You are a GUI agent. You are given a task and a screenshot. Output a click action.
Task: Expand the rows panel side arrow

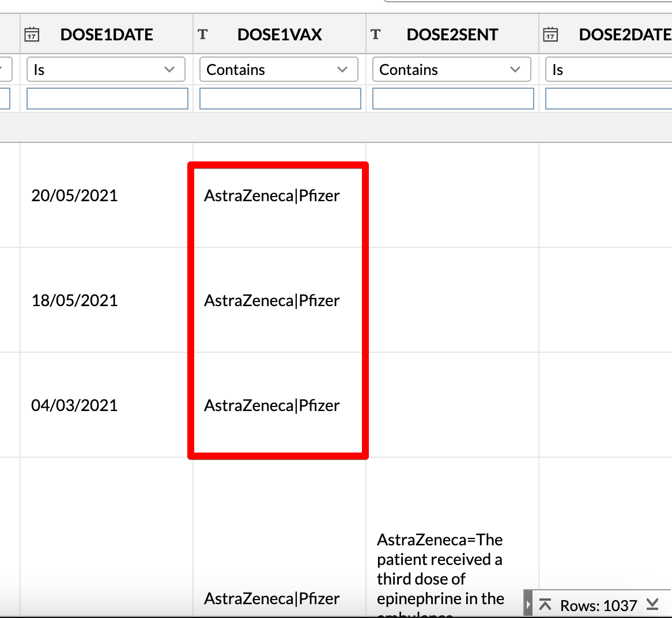point(528,604)
